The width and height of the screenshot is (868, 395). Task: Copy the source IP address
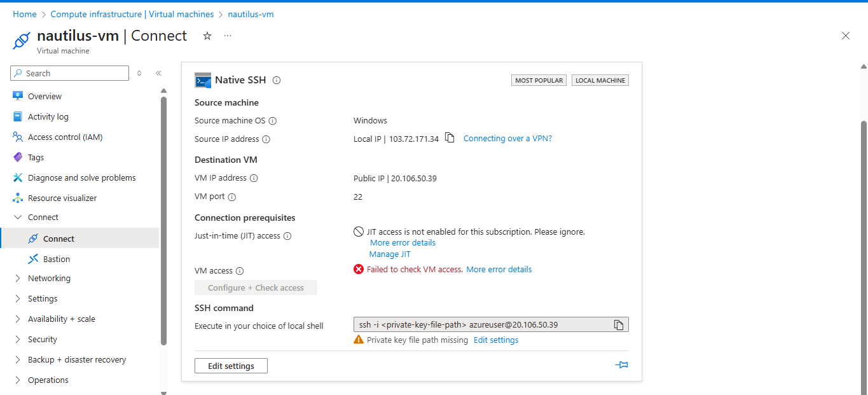click(450, 138)
